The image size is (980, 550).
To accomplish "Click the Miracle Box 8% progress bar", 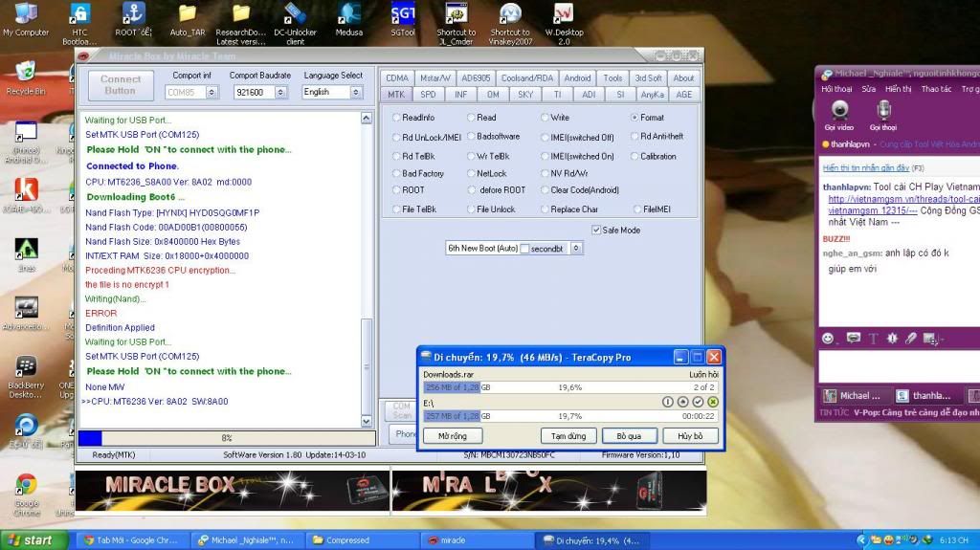I will pos(227,438).
